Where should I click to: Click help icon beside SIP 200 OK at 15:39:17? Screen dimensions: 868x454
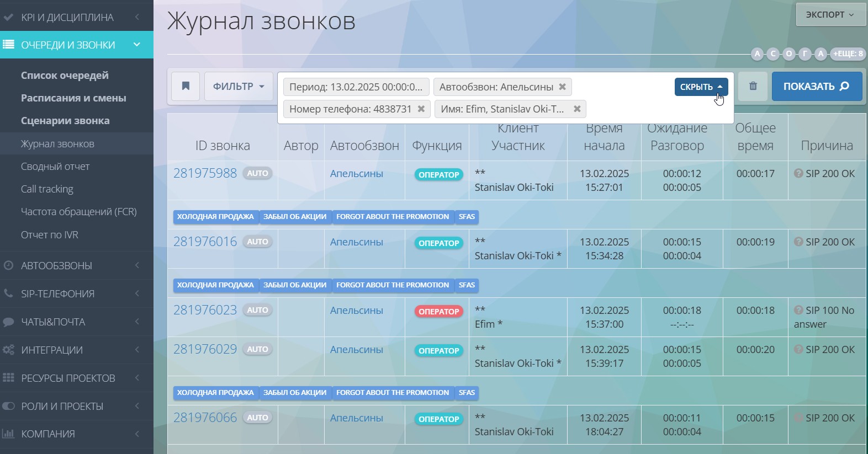[798, 349]
